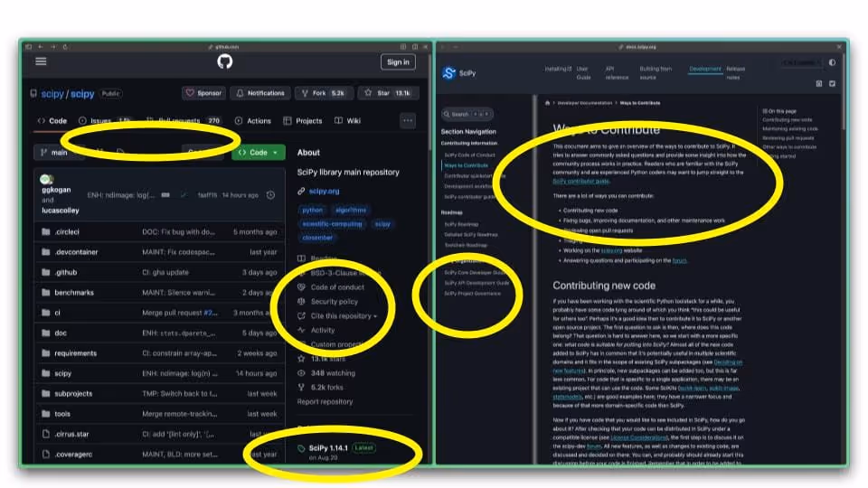Fork the scipy repository
The width and height of the screenshot is (868, 488).
324,93
